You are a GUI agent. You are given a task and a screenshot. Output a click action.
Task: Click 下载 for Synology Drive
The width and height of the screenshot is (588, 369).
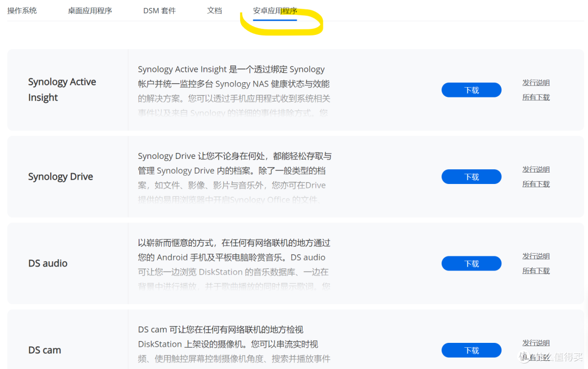[x=471, y=177]
